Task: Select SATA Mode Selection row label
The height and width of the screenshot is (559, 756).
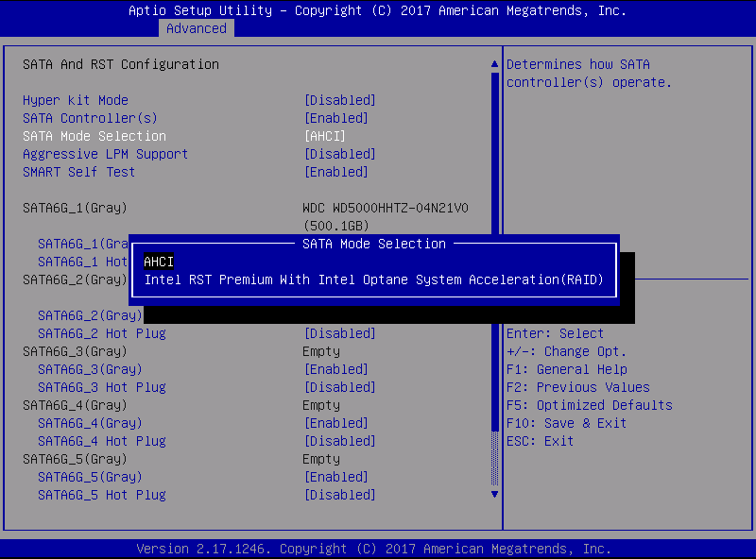Action: 94,136
